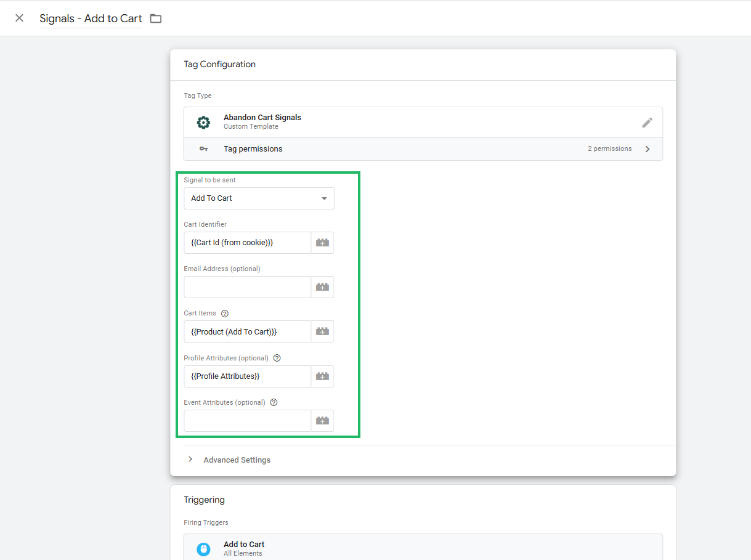The image size is (751, 560).
Task: Click variable picker beside Event Attributes
Action: pos(322,421)
